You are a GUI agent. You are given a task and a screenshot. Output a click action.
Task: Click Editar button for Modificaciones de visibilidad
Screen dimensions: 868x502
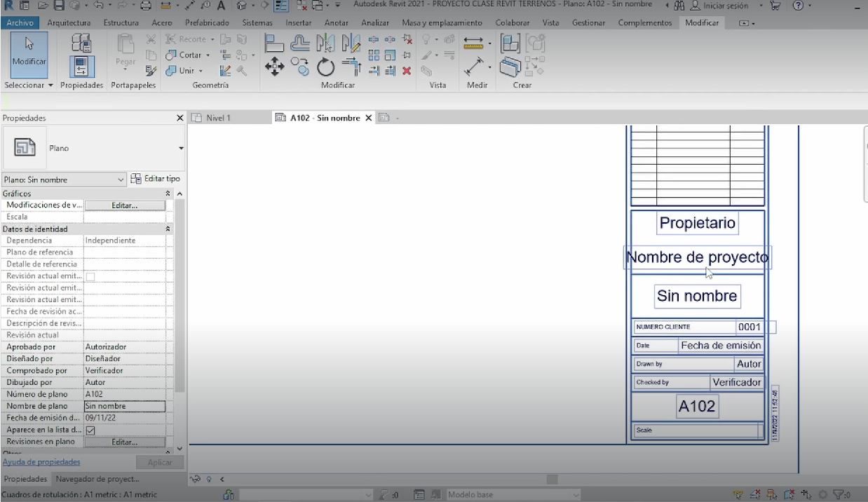click(125, 205)
